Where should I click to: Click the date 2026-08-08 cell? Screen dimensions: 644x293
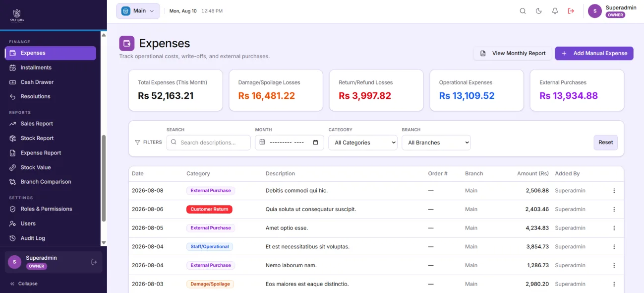pos(147,191)
